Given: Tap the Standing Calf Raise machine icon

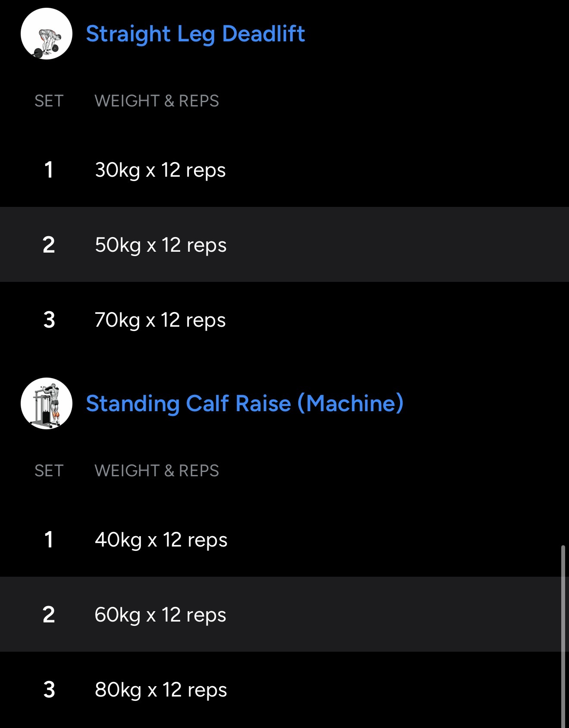Looking at the screenshot, I should pyautogui.click(x=47, y=403).
